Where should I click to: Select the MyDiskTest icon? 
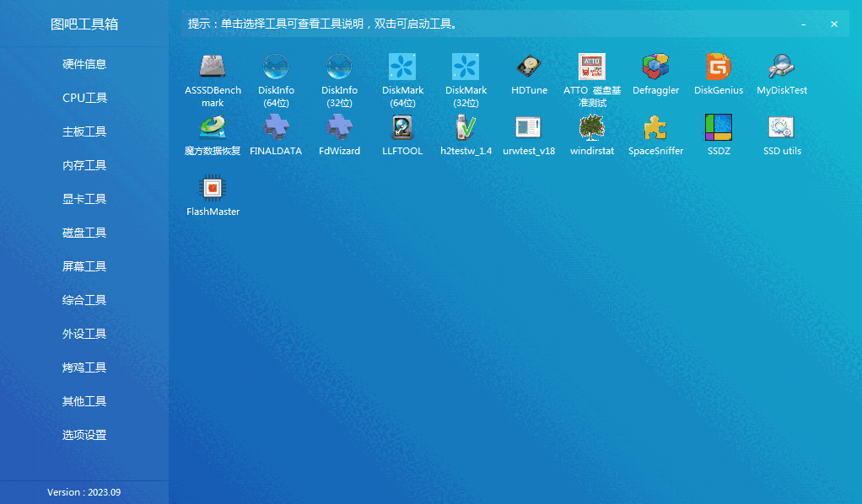pyautogui.click(x=781, y=72)
